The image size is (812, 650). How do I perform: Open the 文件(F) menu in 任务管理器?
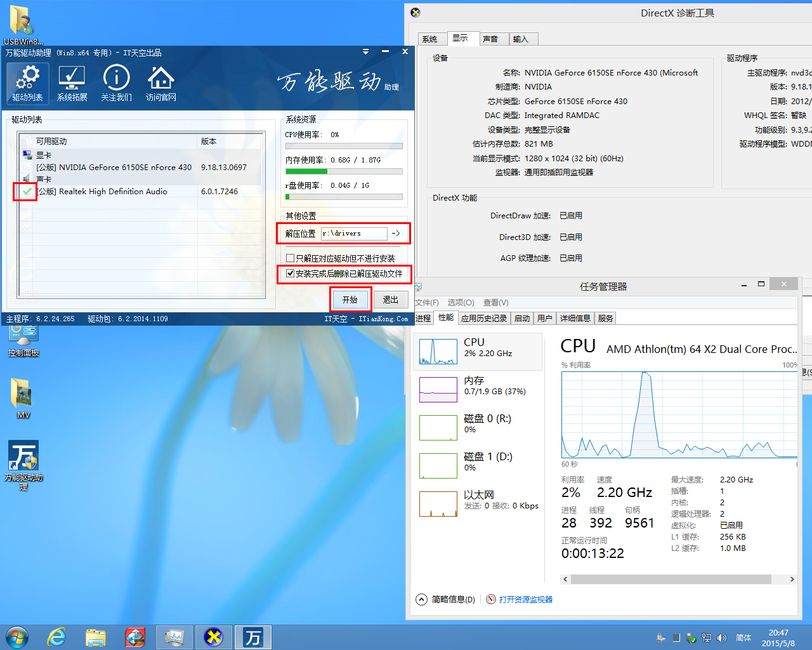pos(427,303)
